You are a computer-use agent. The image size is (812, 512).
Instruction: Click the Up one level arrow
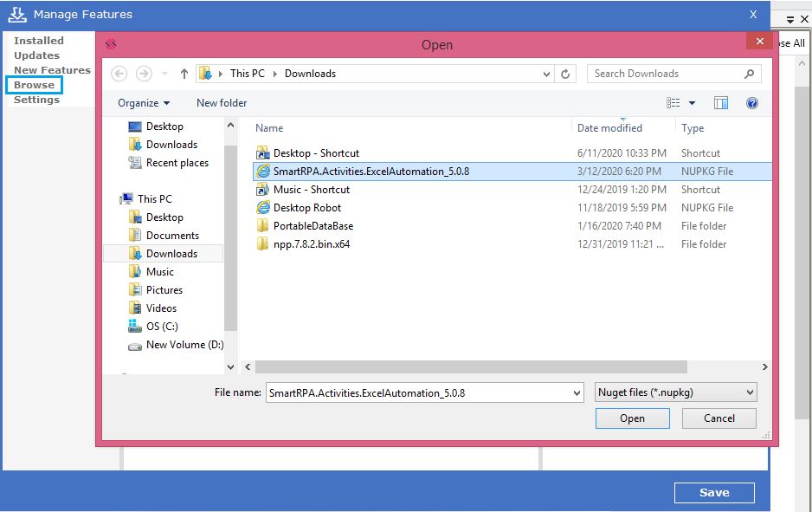(x=184, y=75)
